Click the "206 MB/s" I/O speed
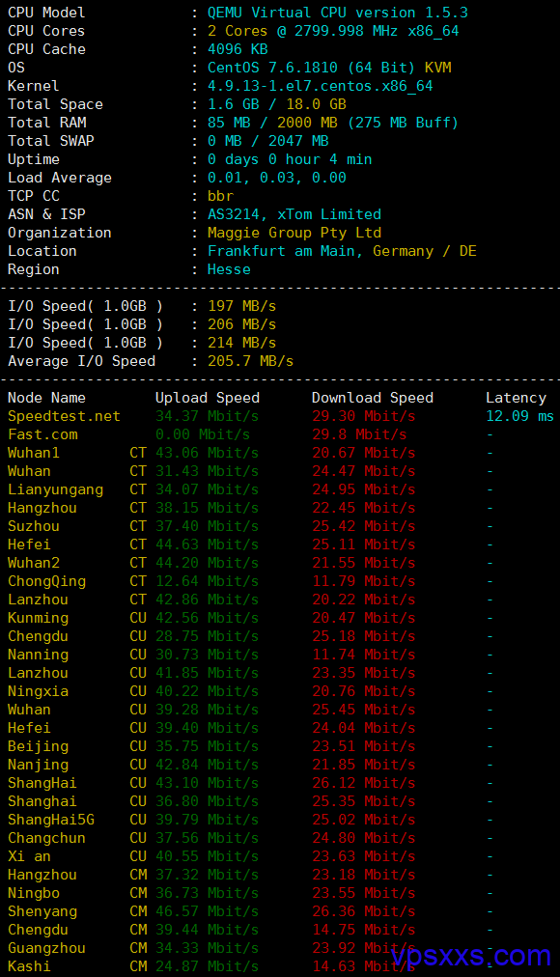 click(241, 324)
